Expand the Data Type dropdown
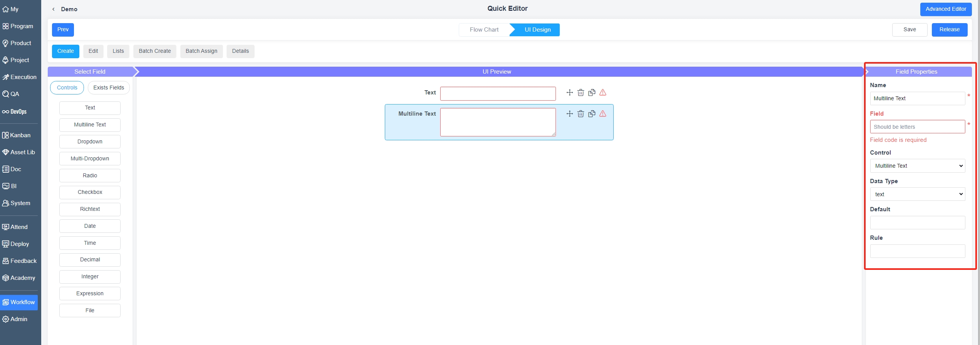 pyautogui.click(x=917, y=194)
